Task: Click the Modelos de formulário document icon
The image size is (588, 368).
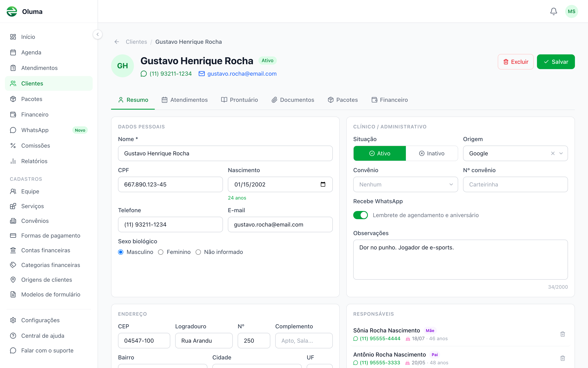Action: tap(13, 294)
